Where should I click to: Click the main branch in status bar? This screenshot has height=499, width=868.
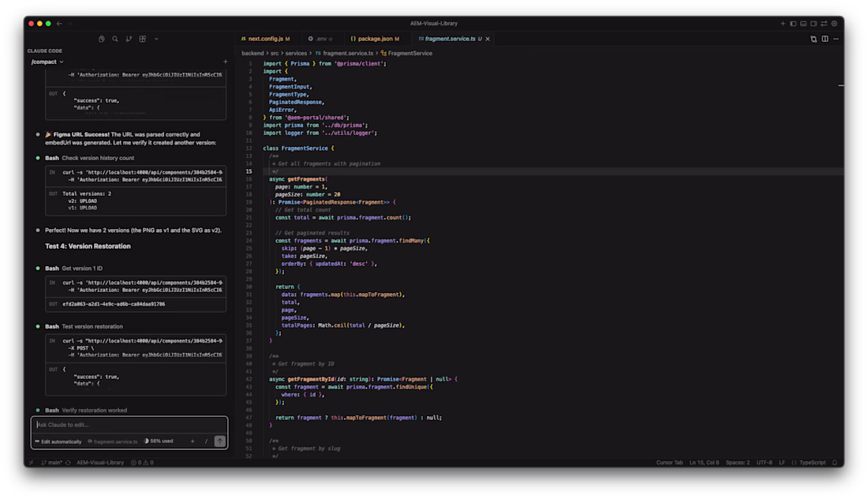52,463
